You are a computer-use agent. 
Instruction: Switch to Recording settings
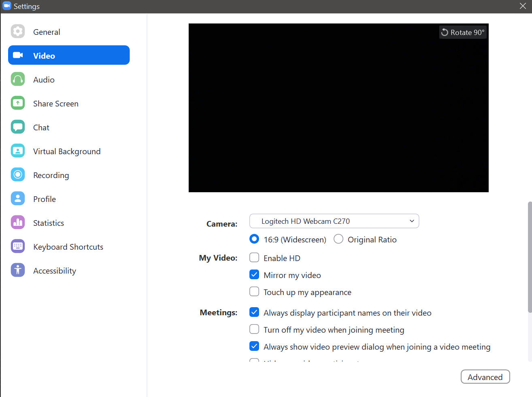pos(69,175)
